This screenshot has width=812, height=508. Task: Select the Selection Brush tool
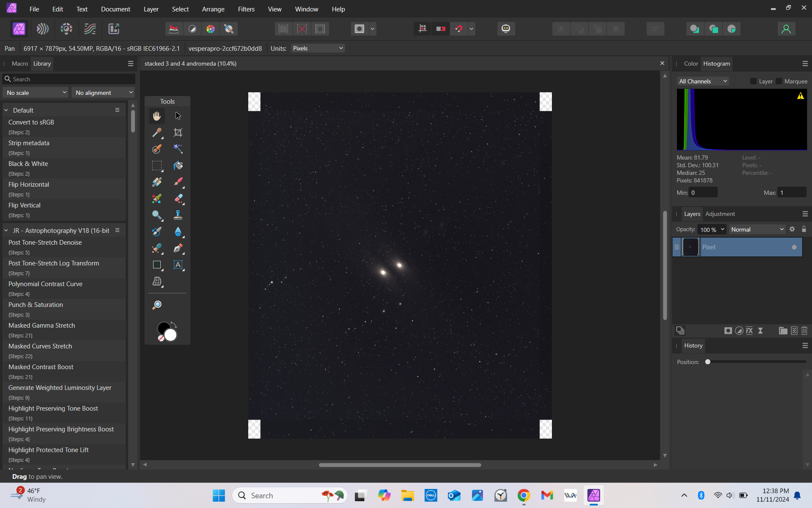click(x=157, y=149)
